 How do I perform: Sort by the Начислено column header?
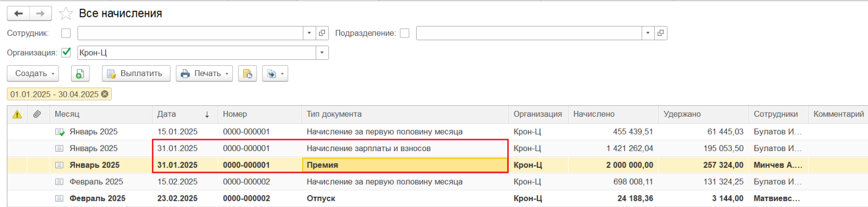point(613,114)
